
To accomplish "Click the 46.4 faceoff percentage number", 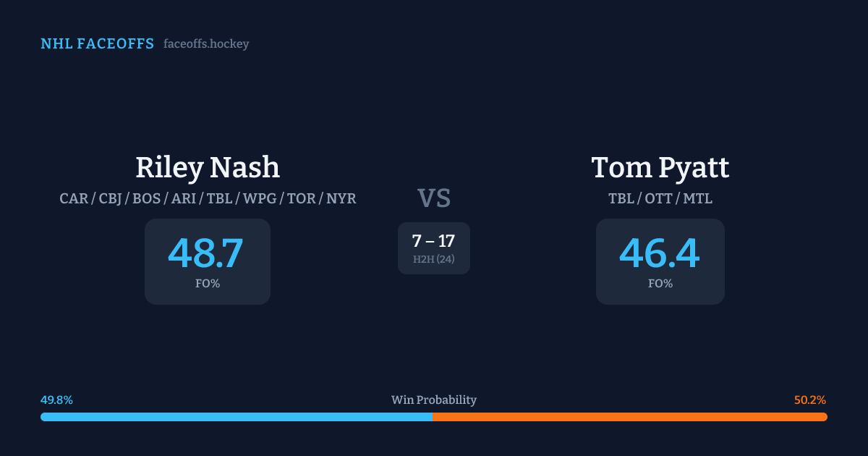I will pos(659,253).
